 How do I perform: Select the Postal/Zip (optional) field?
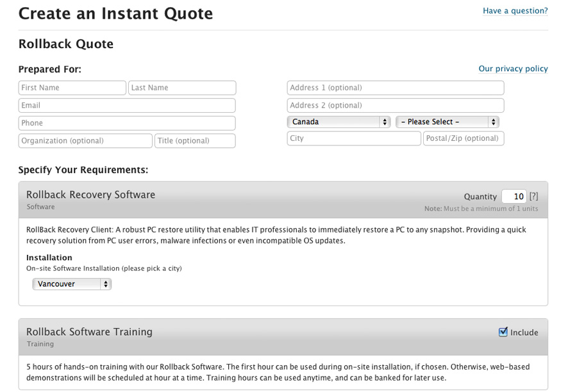(464, 138)
